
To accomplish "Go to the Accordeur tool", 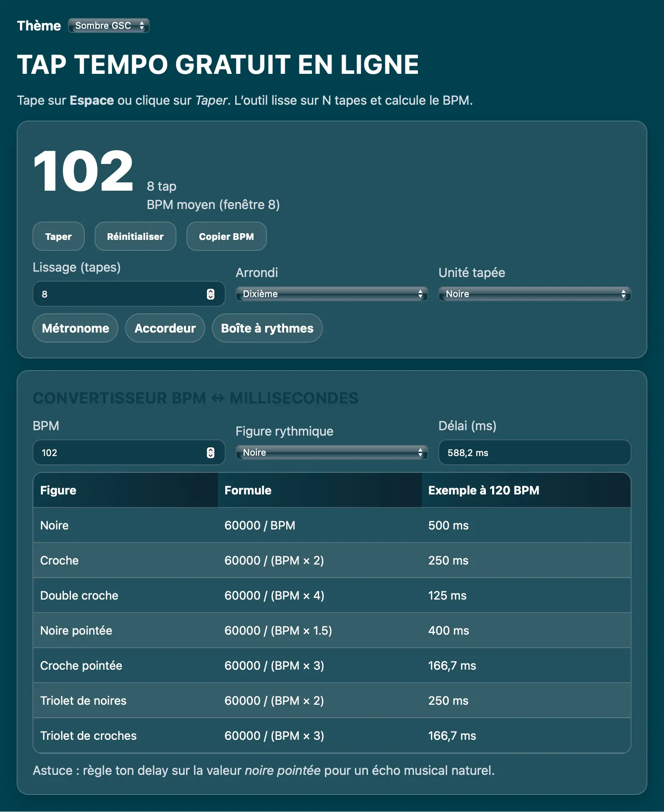I will (165, 328).
